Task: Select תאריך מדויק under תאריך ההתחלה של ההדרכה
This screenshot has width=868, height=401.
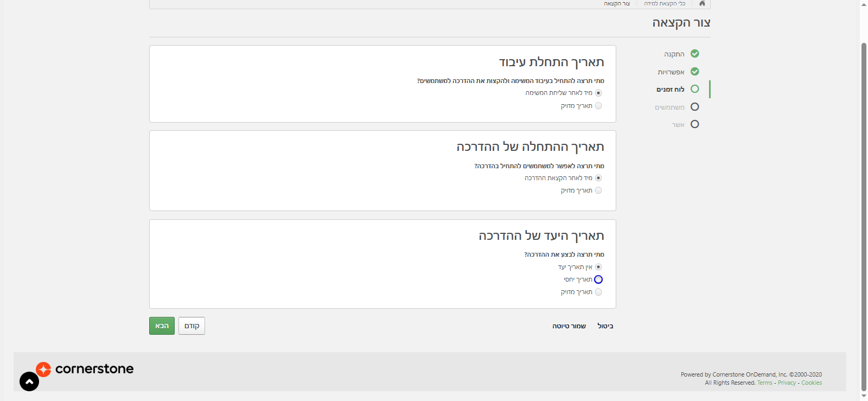Action: [x=598, y=190]
